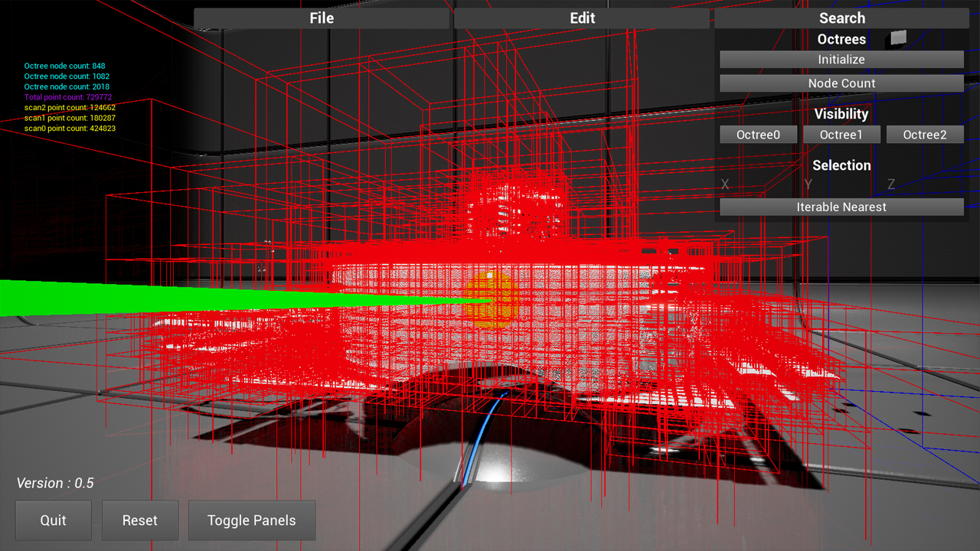Run Iterable Nearest selection
980x551 pixels.
coord(841,207)
